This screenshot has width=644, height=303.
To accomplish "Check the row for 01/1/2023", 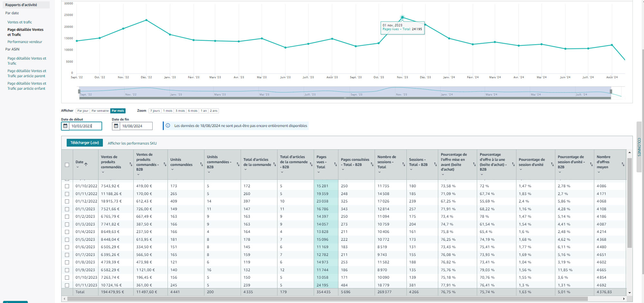I will (x=67, y=209).
